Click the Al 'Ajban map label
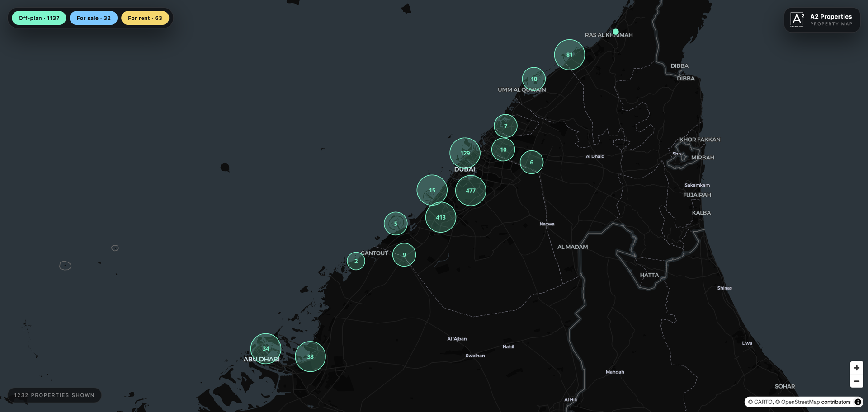The width and height of the screenshot is (868, 412). [x=457, y=339]
